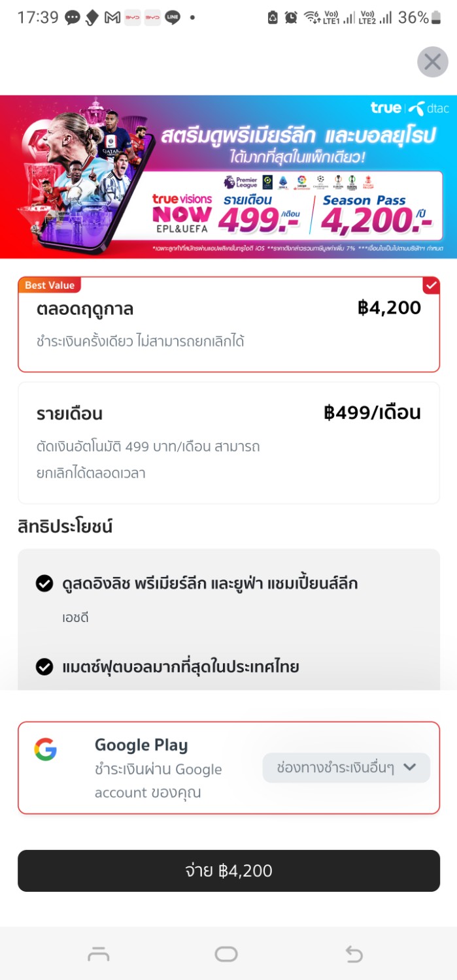
Task: Select the Google Play payment method card
Action: point(229,768)
